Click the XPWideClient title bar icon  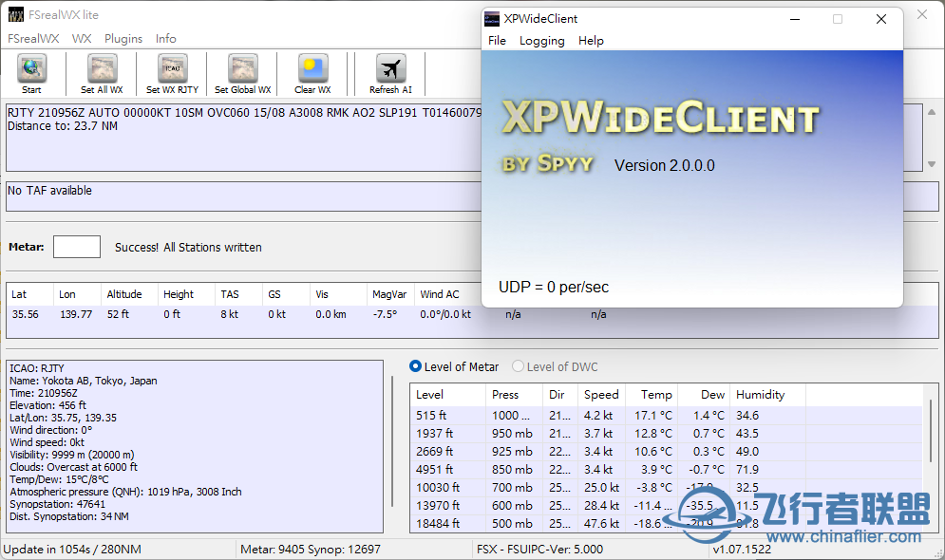pos(492,19)
